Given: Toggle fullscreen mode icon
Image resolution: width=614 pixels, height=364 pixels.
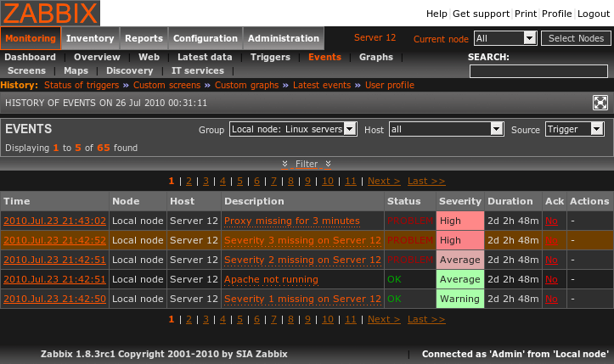Looking at the screenshot, I should click(600, 103).
